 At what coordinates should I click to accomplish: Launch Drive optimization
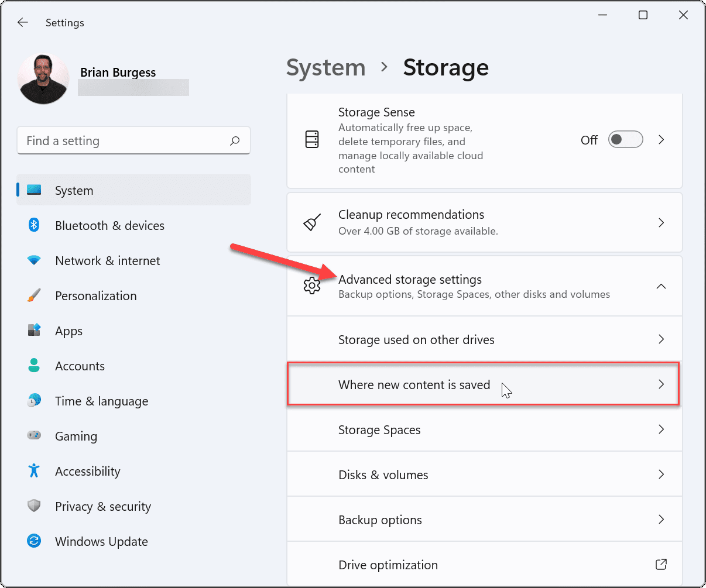485,565
